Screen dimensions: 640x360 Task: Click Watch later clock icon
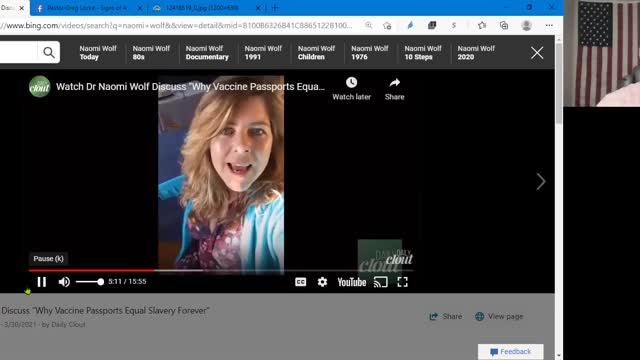351,82
